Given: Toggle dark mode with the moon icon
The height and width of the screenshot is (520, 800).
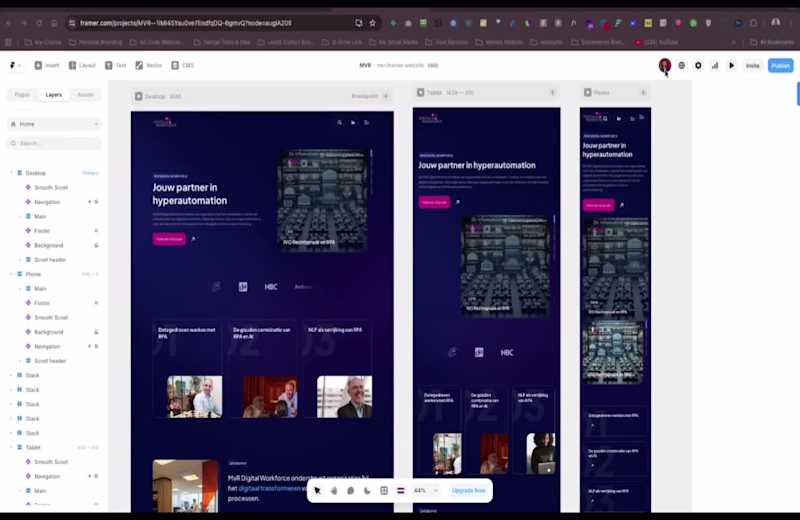Looking at the screenshot, I should point(367,490).
